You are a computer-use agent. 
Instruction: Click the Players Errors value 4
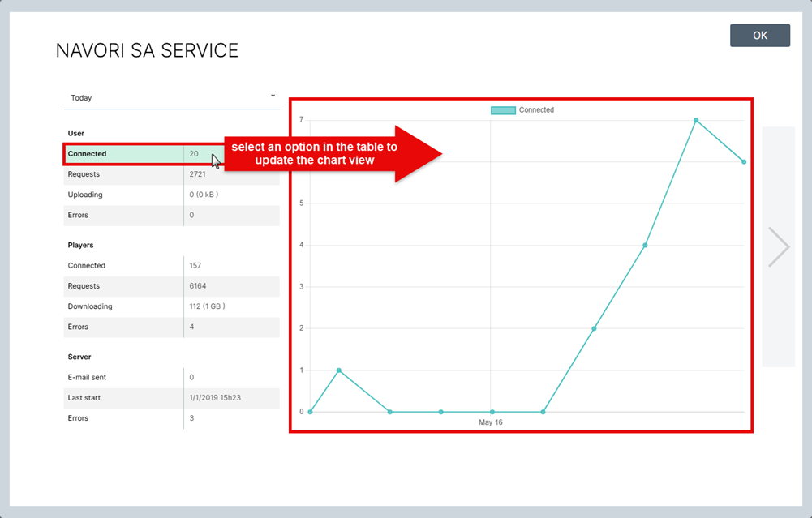(191, 327)
